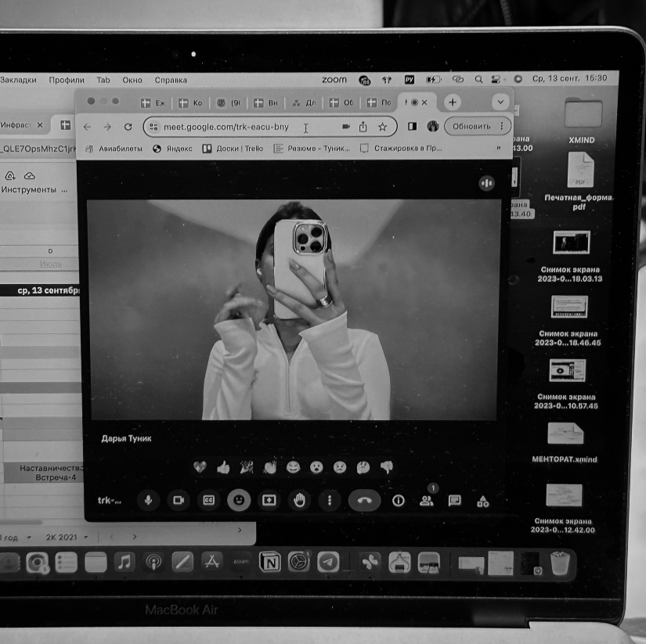Screen dimensions: 646x644
Task: Open Tab menu in menu bar
Action: point(103,80)
